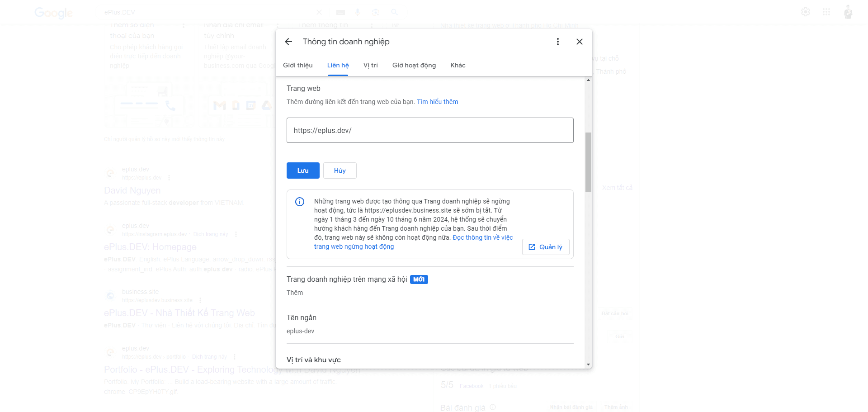Viewport: 868px width, 412px height.
Task: Click the magnifier search icon
Action: pos(395,12)
